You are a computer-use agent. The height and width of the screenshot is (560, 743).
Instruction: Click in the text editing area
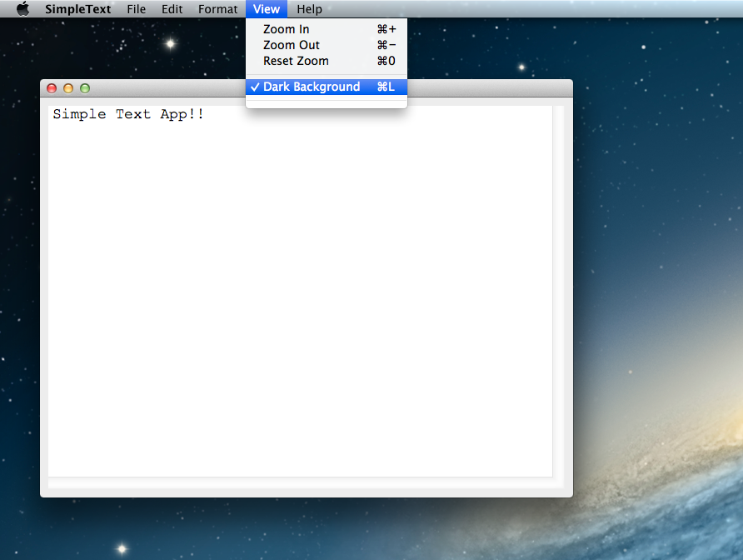click(x=300, y=291)
